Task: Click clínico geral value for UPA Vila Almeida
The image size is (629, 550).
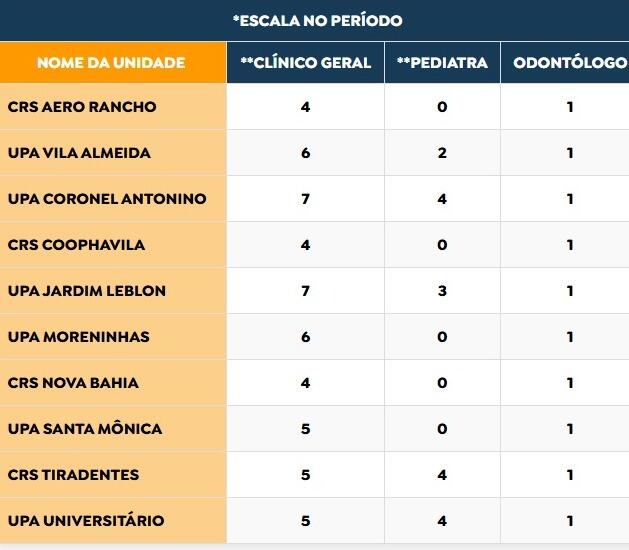Action: point(305,153)
